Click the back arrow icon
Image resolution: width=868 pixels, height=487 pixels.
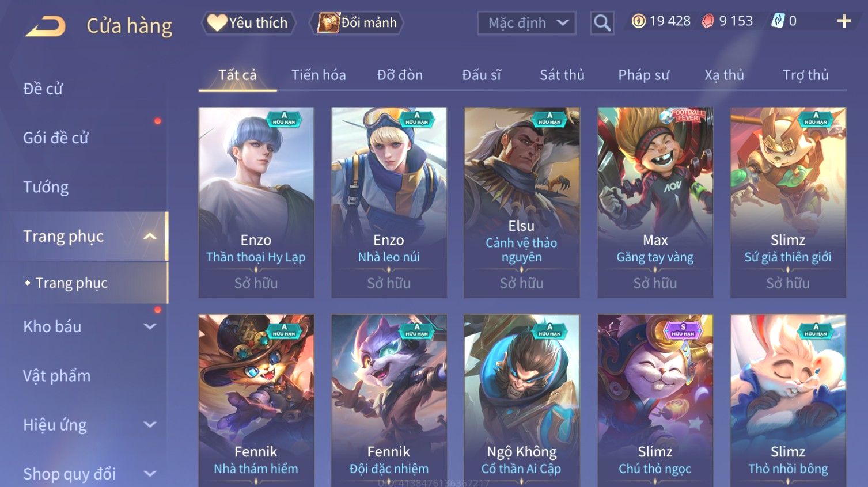pyautogui.click(x=46, y=26)
